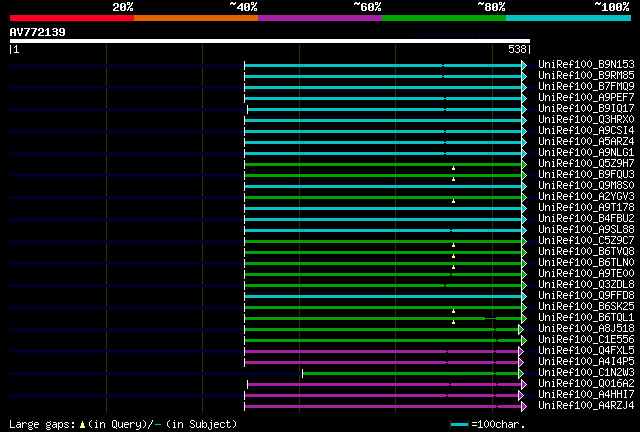Screen dimensions: 640x432
Task: Click the purple arrowhead ending UniRef100_A4RZJ4 alignment
Action: click(524, 406)
